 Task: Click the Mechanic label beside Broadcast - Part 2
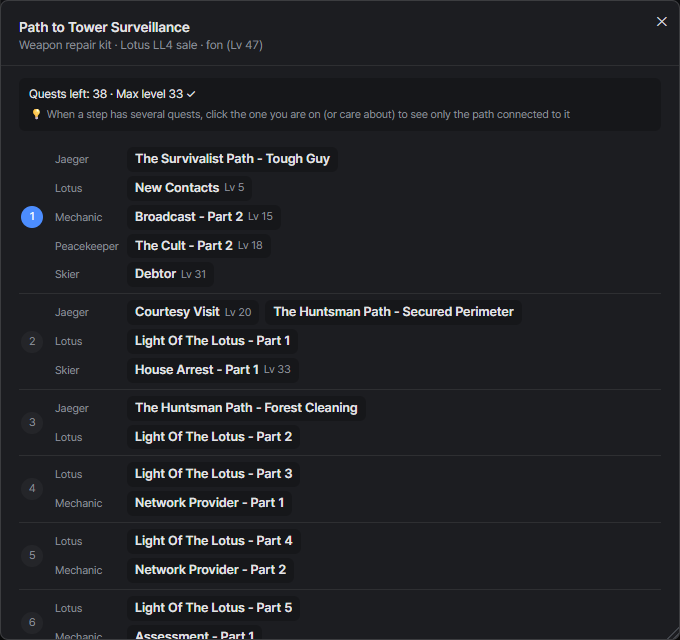[78, 217]
